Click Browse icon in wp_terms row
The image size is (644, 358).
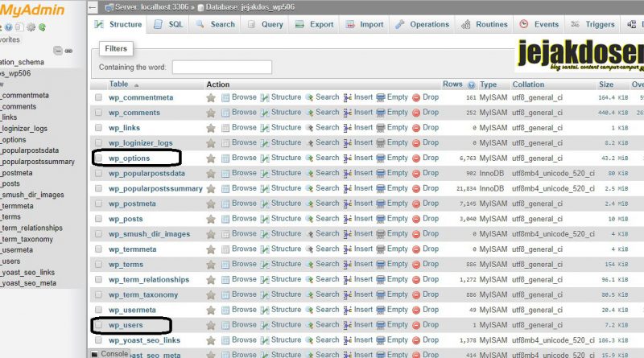(225, 265)
